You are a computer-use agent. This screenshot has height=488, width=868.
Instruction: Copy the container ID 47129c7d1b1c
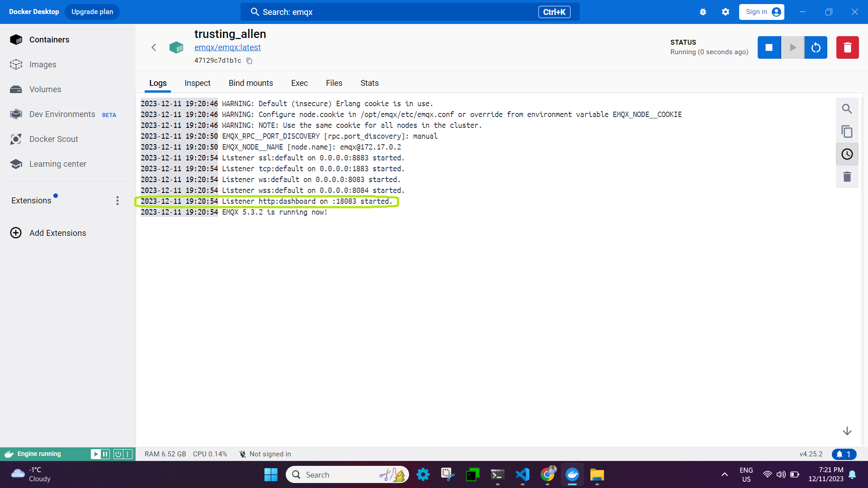click(x=249, y=61)
